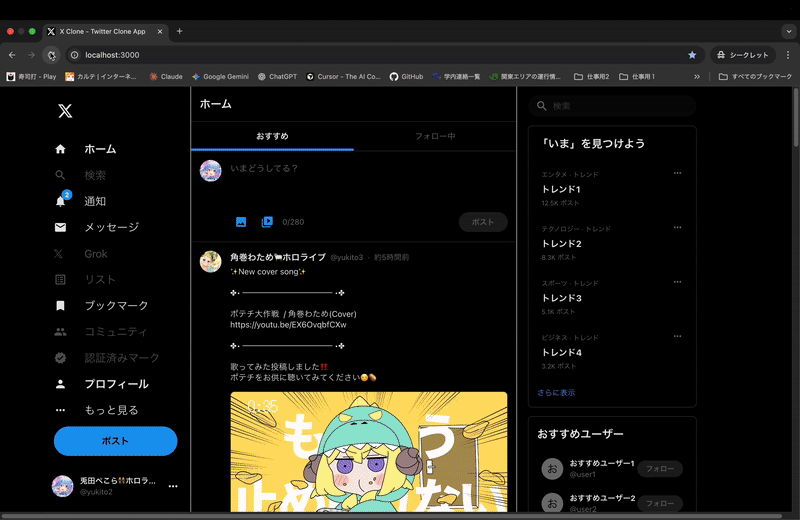Open verified mark (認証済みマーク) item
Image resolution: width=800 pixels, height=520 pixels.
pyautogui.click(x=107, y=358)
